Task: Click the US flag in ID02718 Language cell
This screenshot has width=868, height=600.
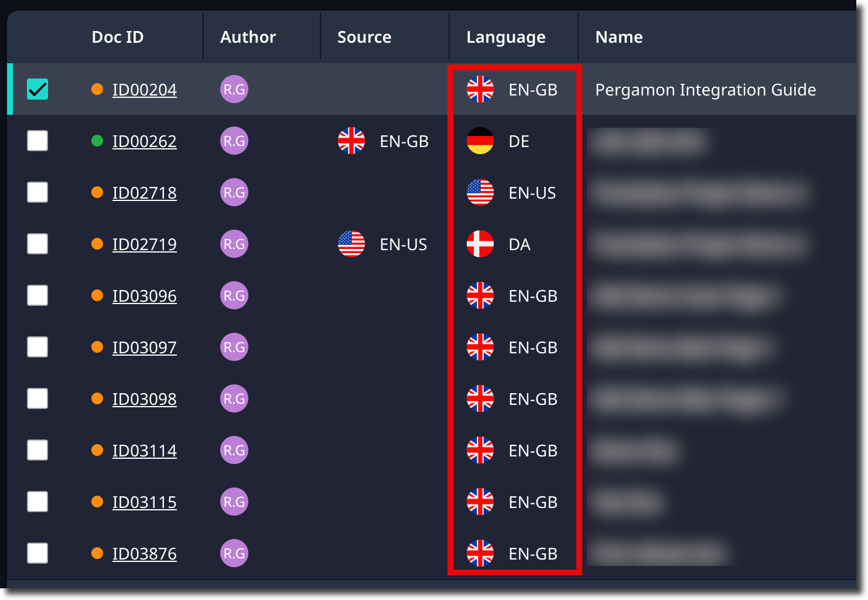Action: click(480, 193)
